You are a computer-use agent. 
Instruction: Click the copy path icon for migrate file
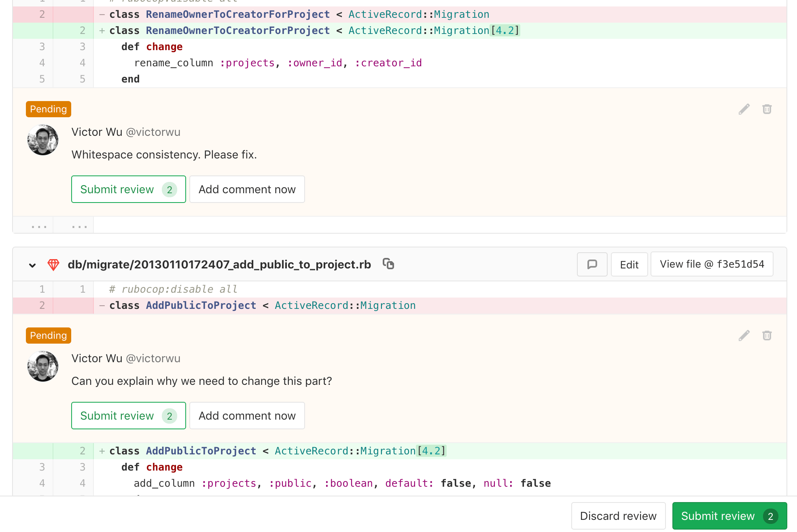[388, 264]
